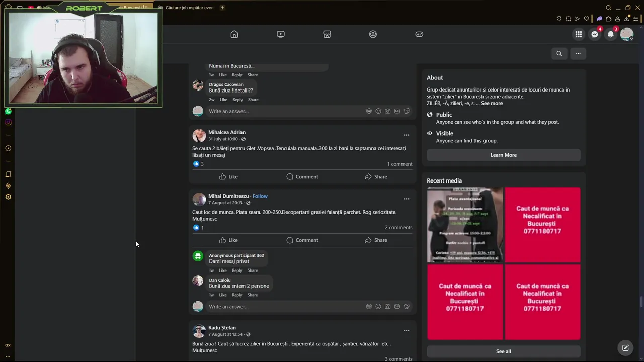
Task: Open the Opera sidebar player icon
Action: coord(8,148)
